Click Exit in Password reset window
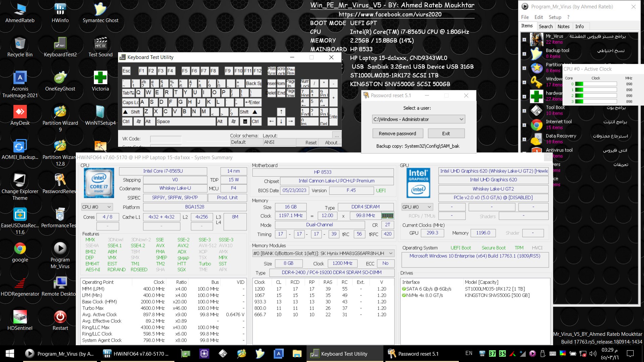The image size is (644, 362). [x=446, y=133]
